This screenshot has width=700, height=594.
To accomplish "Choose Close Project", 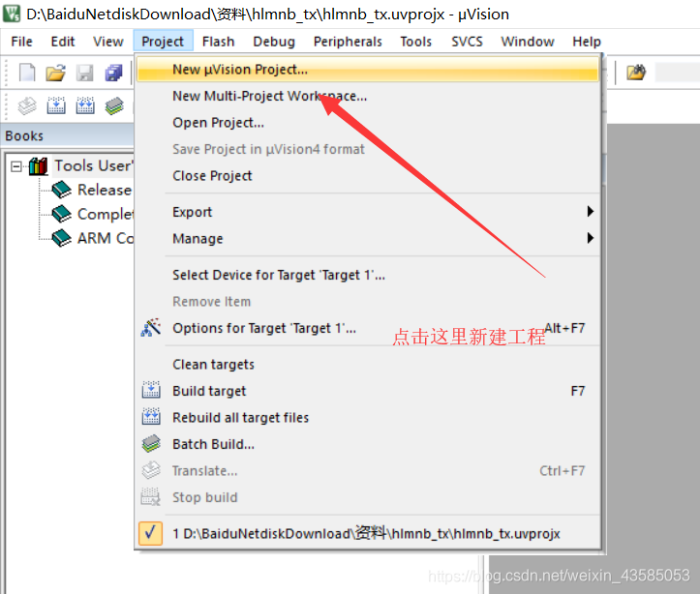I will pos(368,176).
